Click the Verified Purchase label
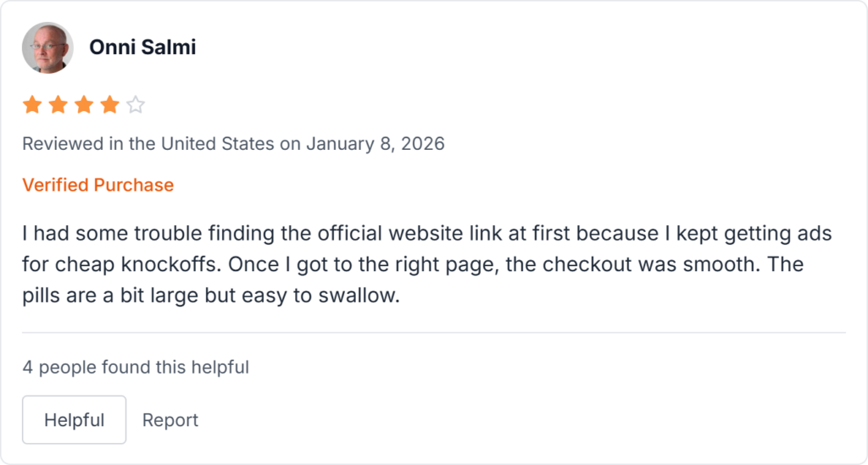 97,185
